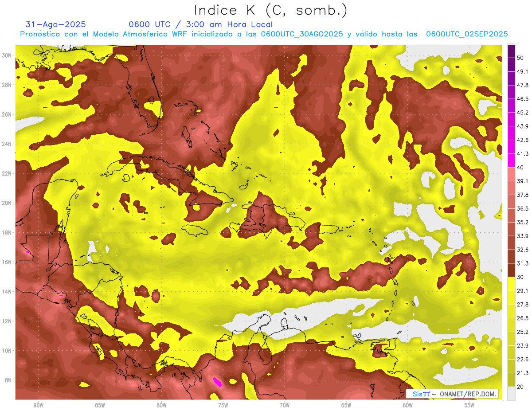Click the '75W' longitude label
The width and height of the screenshot is (532, 411).
(223, 405)
